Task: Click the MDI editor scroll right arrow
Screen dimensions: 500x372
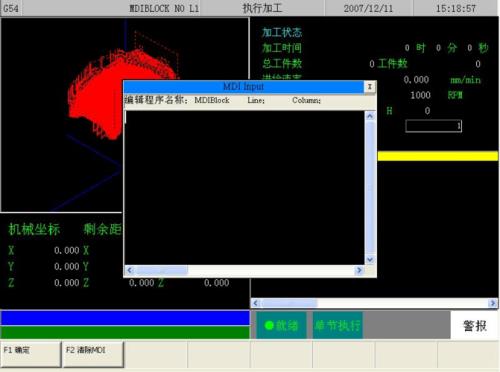Action: [359, 270]
